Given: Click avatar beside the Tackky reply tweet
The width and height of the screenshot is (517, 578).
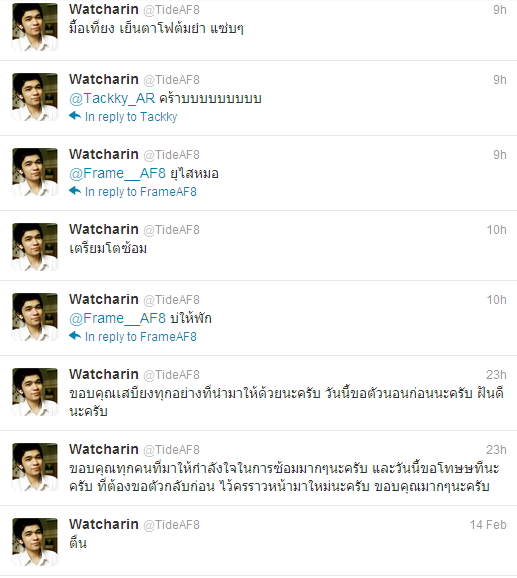Looking at the screenshot, I should click(35, 97).
